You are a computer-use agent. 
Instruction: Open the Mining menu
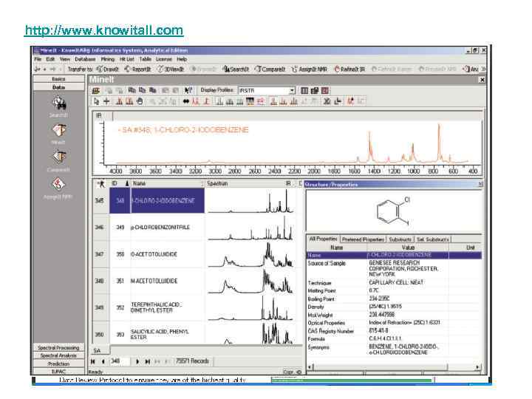(108, 59)
